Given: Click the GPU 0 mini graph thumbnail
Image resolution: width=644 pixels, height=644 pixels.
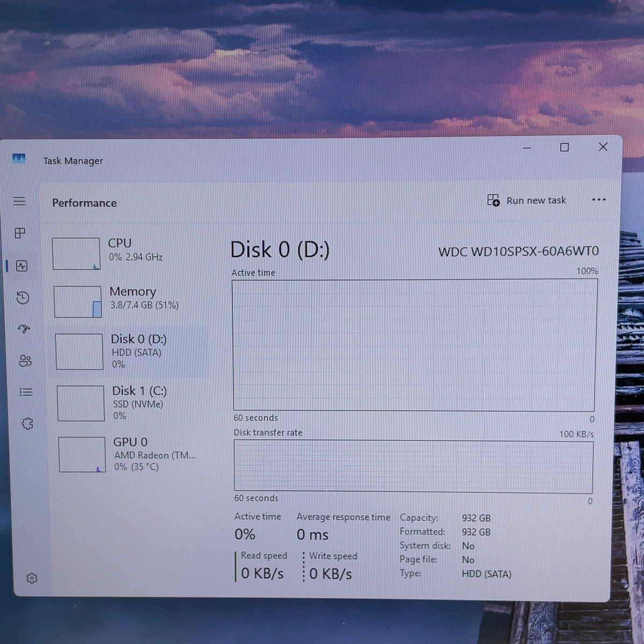Looking at the screenshot, I should 82,455.
